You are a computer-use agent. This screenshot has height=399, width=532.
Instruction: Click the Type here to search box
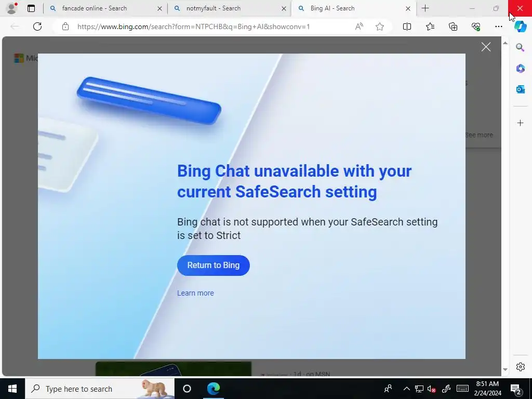pyautogui.click(x=100, y=389)
